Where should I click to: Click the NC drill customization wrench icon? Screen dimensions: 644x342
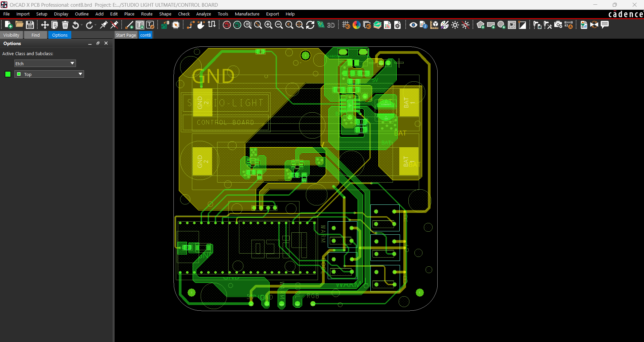pos(548,25)
